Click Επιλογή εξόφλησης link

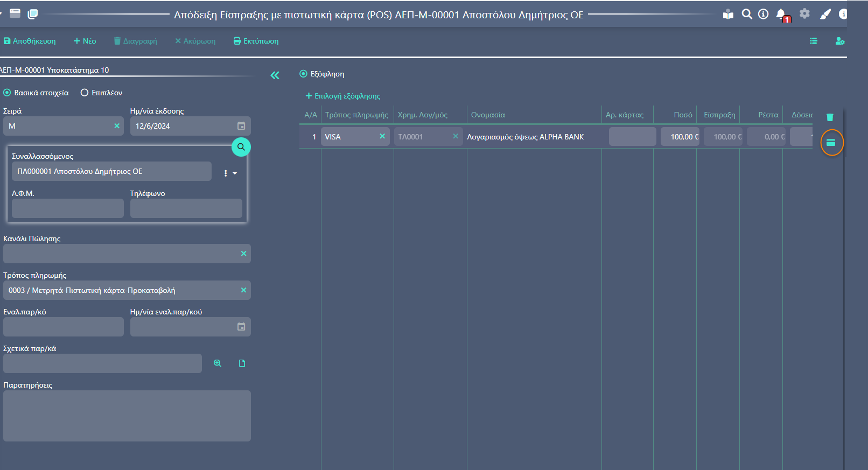(343, 96)
